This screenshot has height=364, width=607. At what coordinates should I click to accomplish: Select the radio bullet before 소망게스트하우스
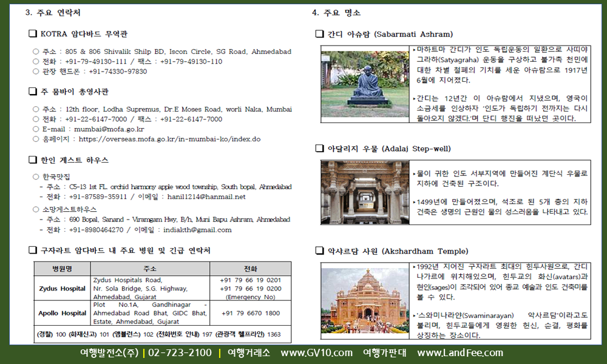pos(36,209)
